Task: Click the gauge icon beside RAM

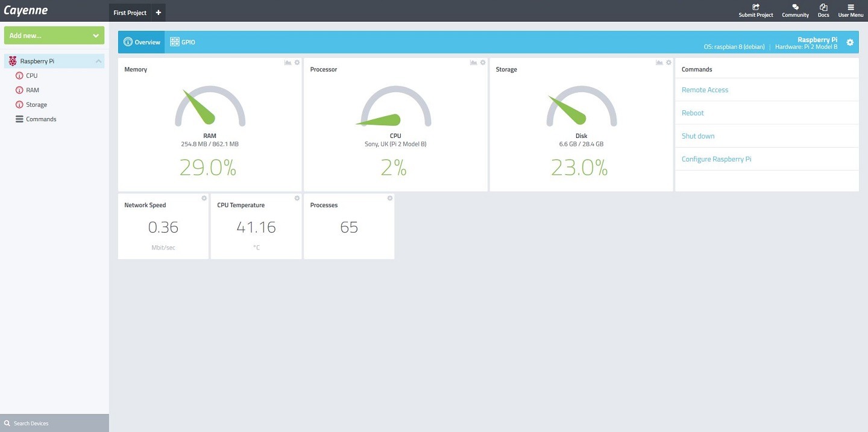Action: point(19,90)
